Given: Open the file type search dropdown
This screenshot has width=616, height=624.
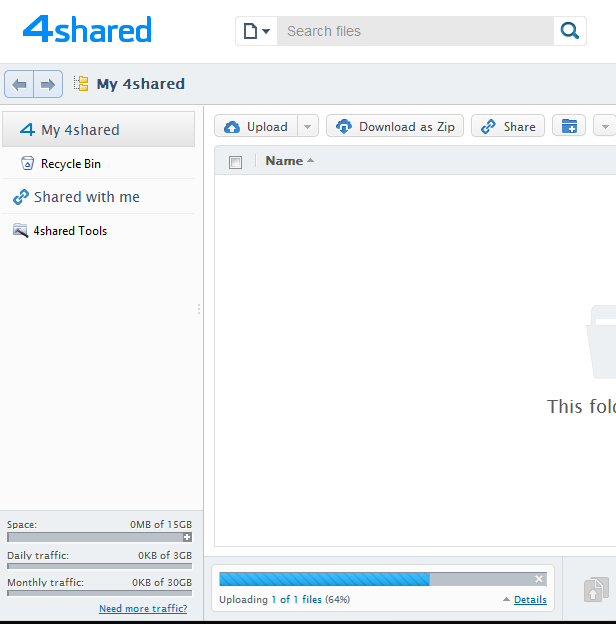Looking at the screenshot, I should (256, 31).
